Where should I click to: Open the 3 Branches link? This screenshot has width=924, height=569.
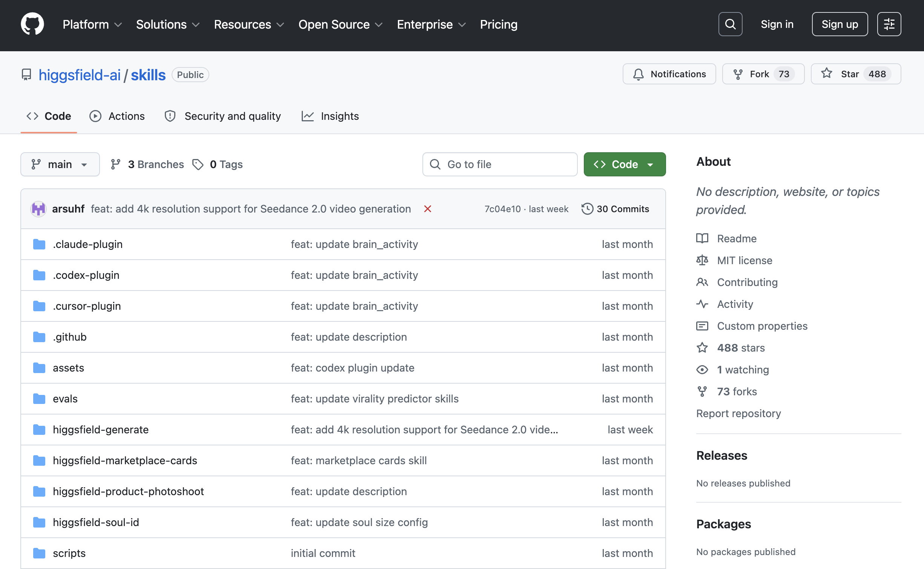click(147, 164)
